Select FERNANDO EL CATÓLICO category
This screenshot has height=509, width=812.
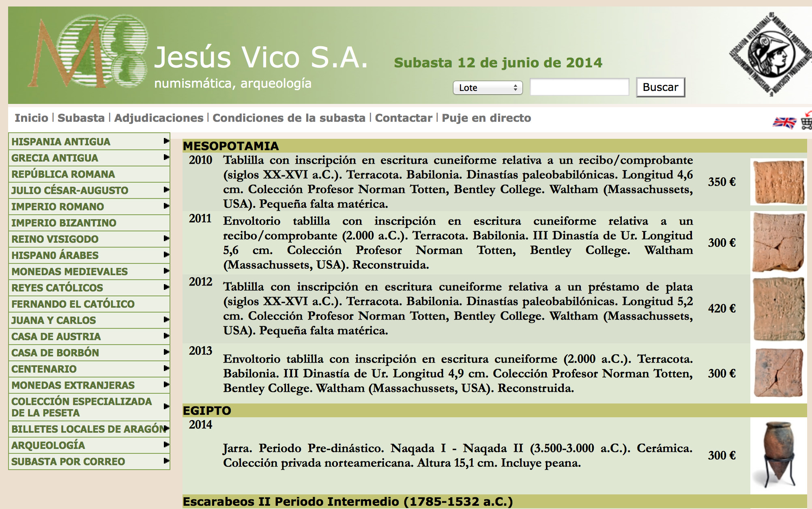point(89,304)
